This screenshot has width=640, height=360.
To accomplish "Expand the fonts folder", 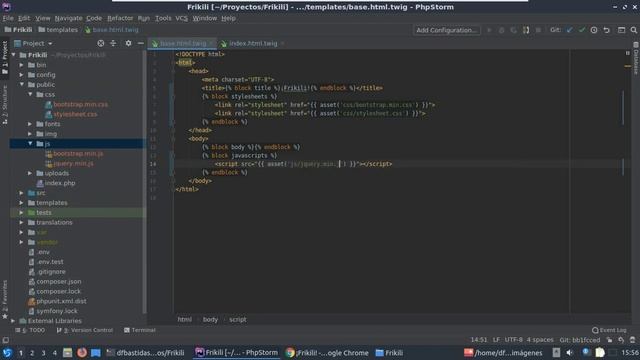I will (x=30, y=124).
